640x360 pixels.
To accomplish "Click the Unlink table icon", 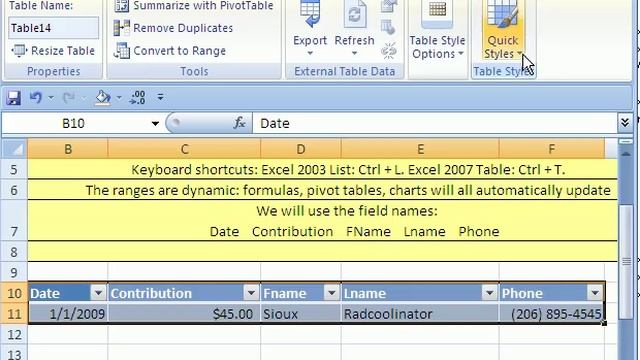I will pos(389,51).
